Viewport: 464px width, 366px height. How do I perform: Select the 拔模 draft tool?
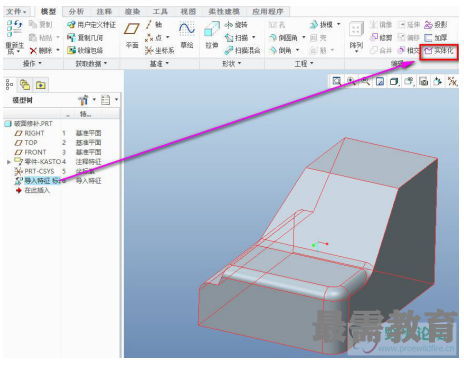[321, 25]
